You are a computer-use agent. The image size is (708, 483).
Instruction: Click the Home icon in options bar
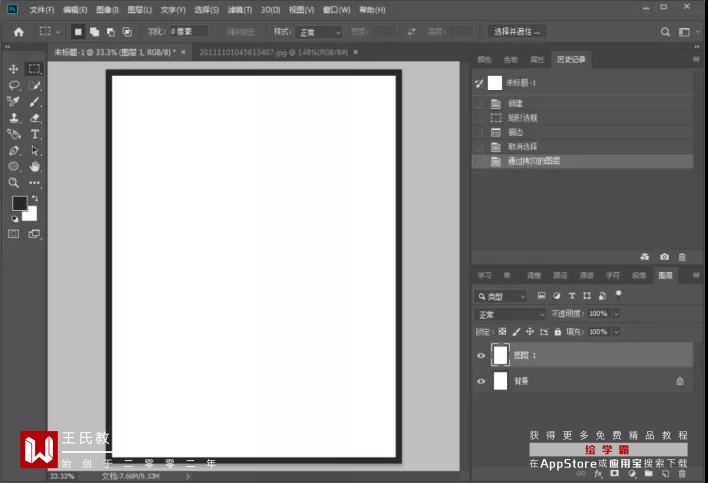click(19, 32)
